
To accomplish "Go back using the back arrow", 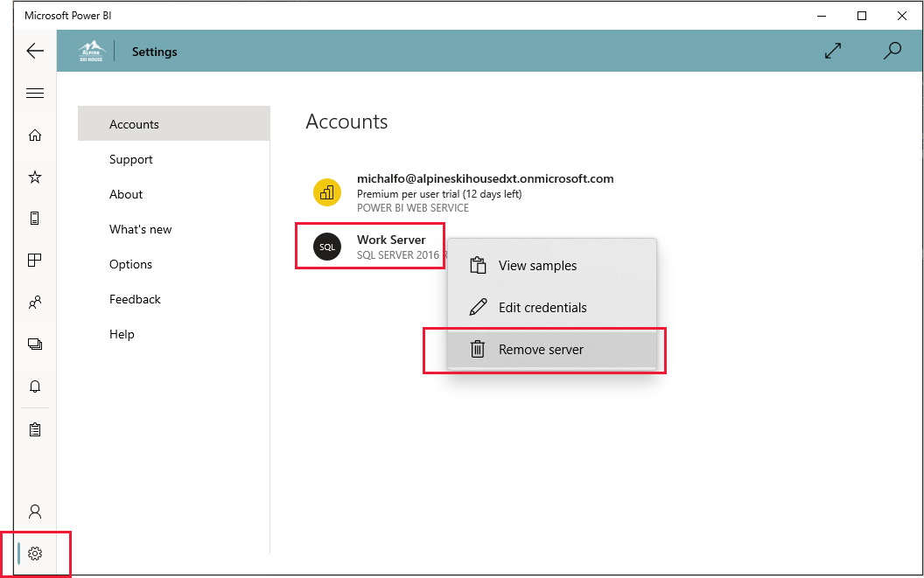I will coord(35,51).
